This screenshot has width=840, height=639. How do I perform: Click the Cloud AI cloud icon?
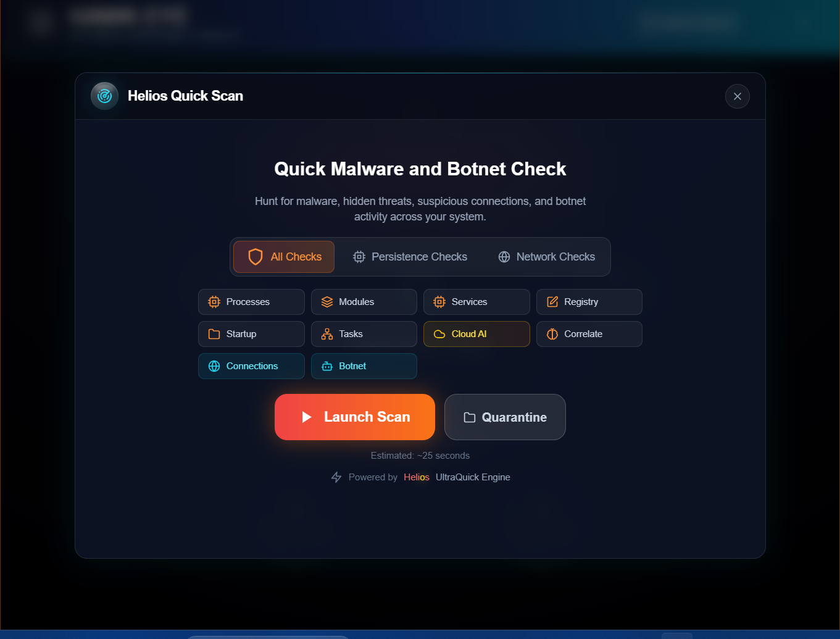tap(439, 334)
